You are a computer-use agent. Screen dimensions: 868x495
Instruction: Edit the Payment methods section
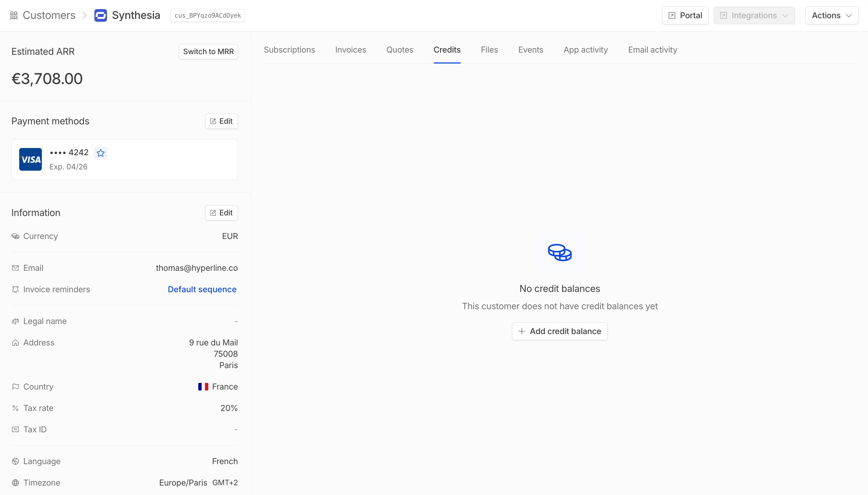pos(221,121)
